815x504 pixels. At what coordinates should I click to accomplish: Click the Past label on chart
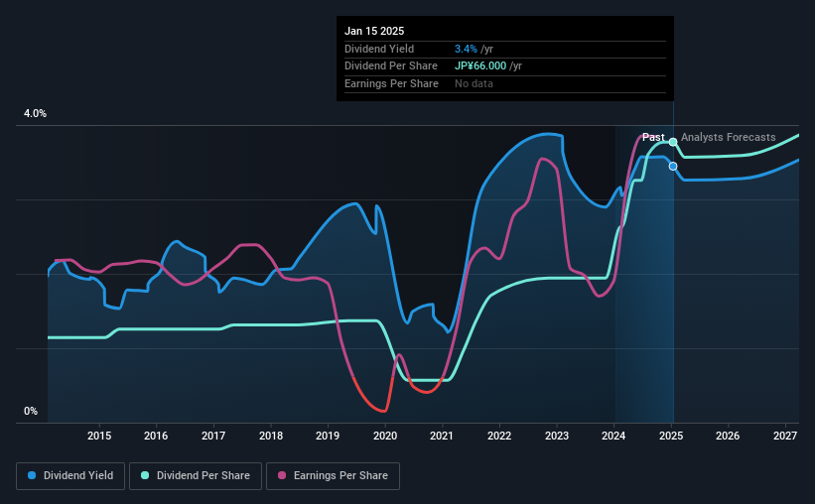[x=653, y=137]
